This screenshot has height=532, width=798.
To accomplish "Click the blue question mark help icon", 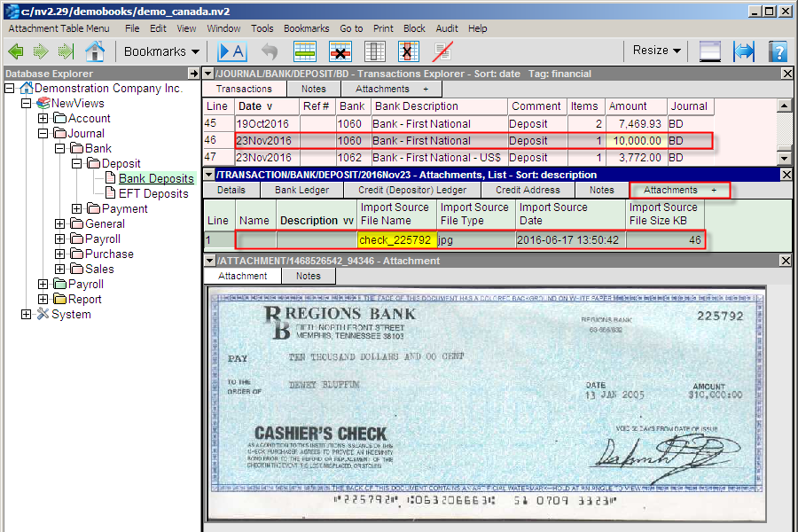I will [778, 51].
